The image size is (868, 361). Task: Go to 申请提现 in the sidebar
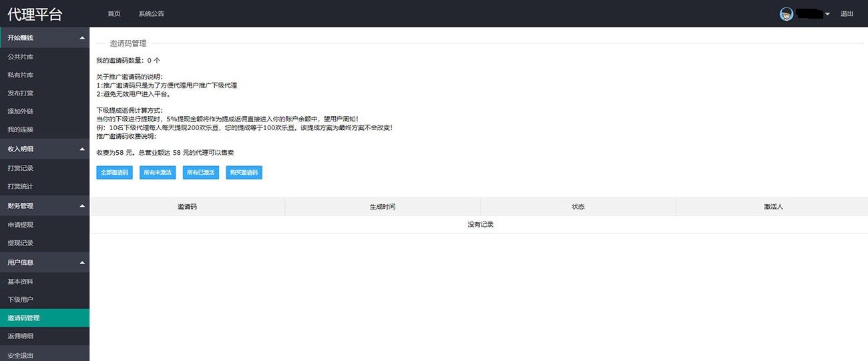[45, 225]
